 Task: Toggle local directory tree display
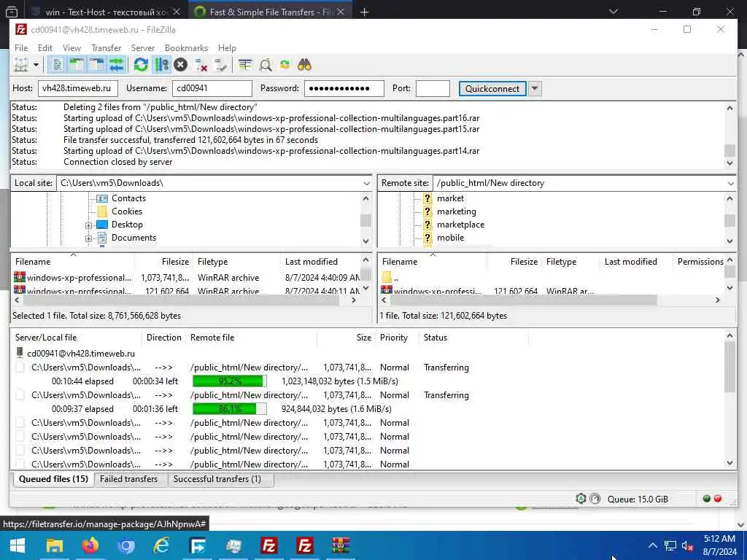(77, 65)
